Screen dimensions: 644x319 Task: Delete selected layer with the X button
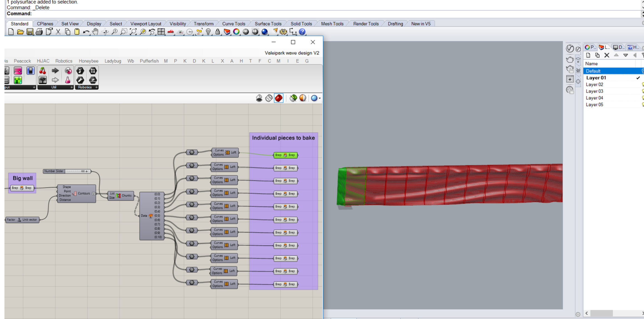click(x=607, y=55)
